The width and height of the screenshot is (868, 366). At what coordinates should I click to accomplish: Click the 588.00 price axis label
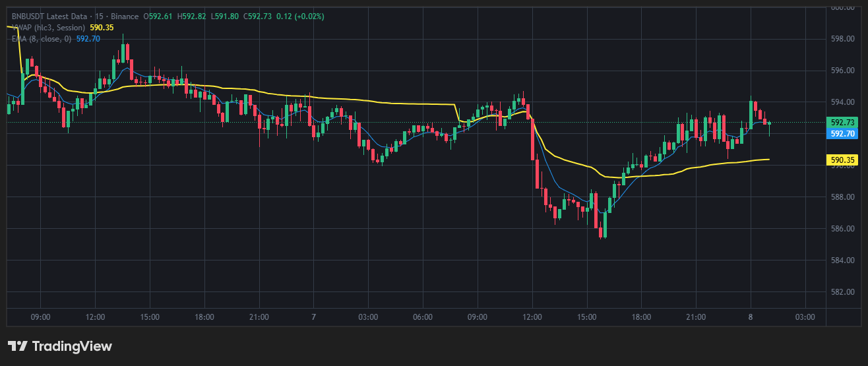tap(842, 197)
